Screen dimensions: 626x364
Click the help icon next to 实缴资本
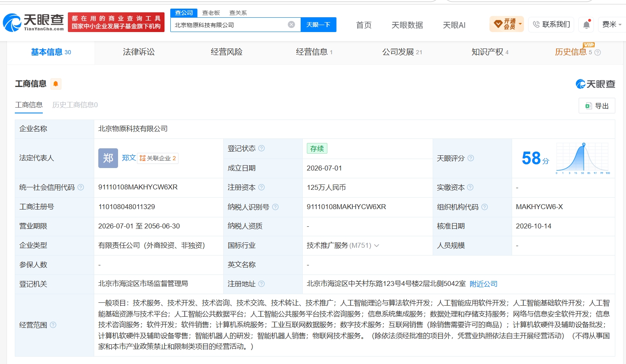[470, 187]
